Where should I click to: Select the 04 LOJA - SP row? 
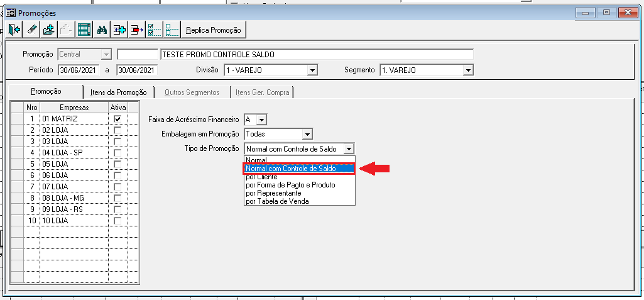pos(74,152)
